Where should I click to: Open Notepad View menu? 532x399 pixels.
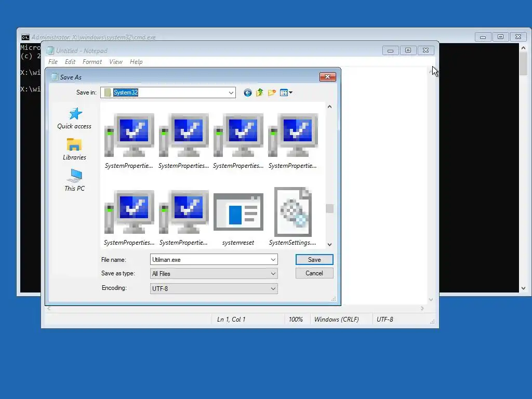[116, 62]
